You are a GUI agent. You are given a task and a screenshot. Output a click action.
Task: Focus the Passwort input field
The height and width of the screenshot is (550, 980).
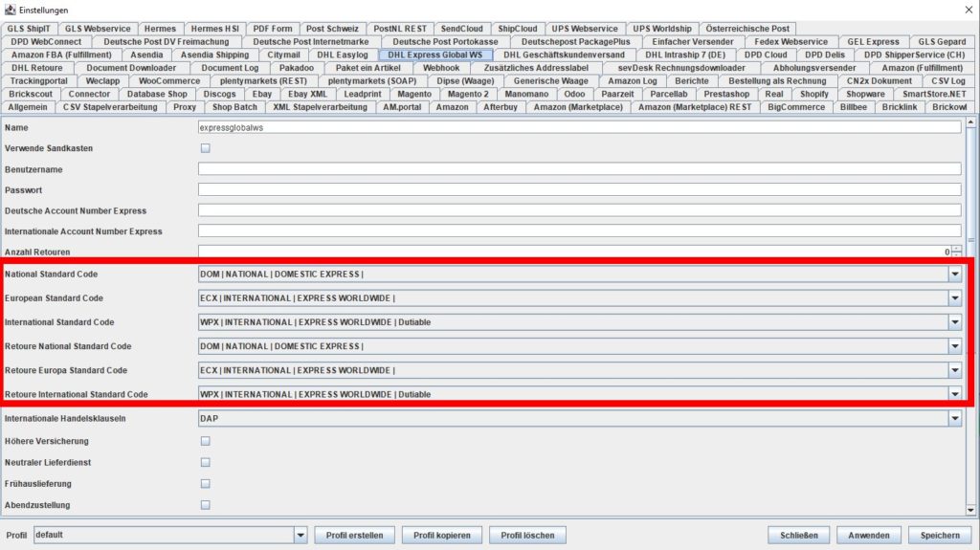(579, 189)
